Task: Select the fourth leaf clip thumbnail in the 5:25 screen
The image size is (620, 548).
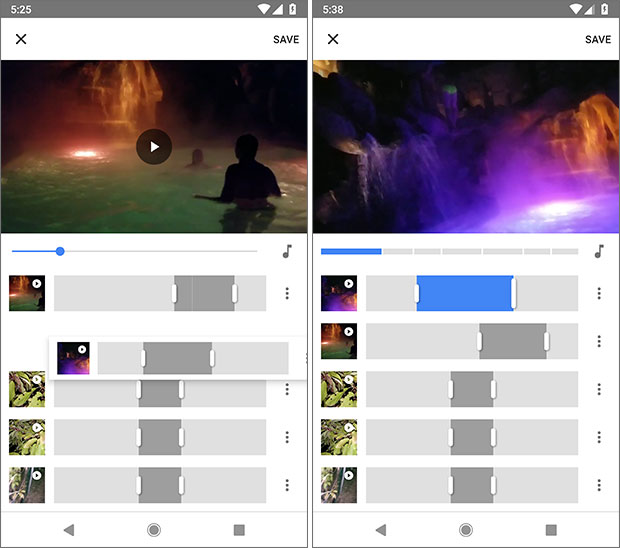Action: [27, 437]
